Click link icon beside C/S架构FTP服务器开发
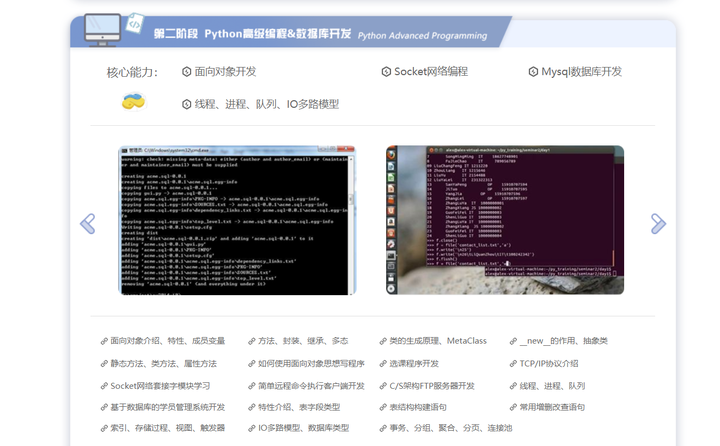The height and width of the screenshot is (446, 720). pos(383,386)
